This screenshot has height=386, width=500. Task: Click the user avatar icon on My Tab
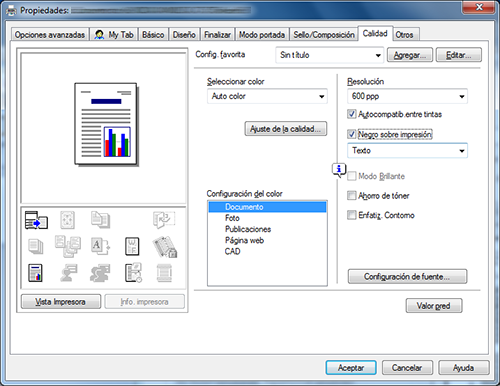[x=99, y=34]
